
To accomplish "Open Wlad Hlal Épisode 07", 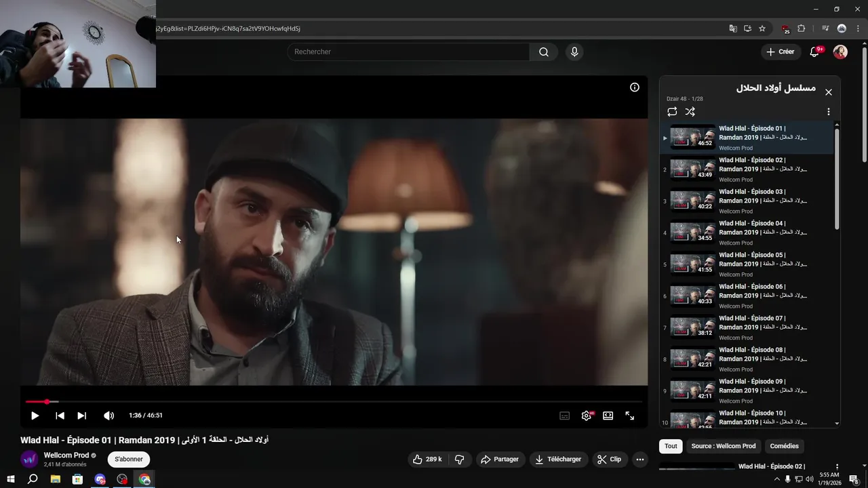I will click(x=746, y=327).
